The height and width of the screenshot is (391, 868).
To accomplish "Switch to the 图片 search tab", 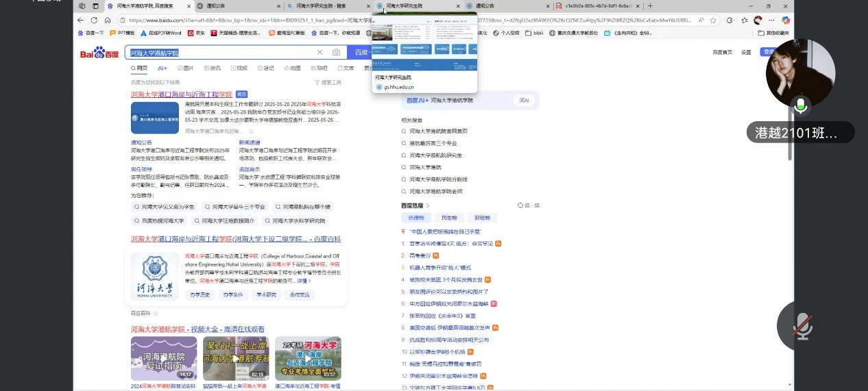I will pyautogui.click(x=185, y=68).
